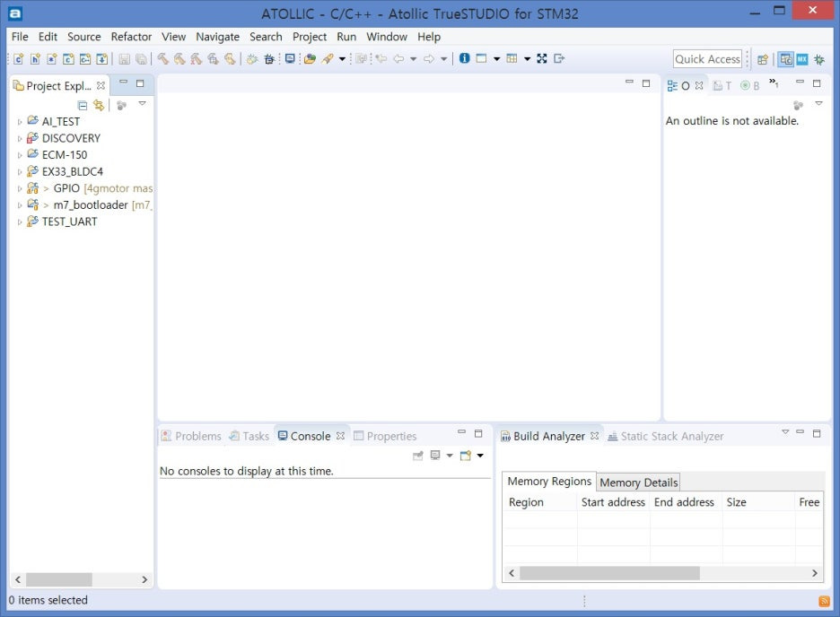Expand the ECM-150 project

click(20, 155)
